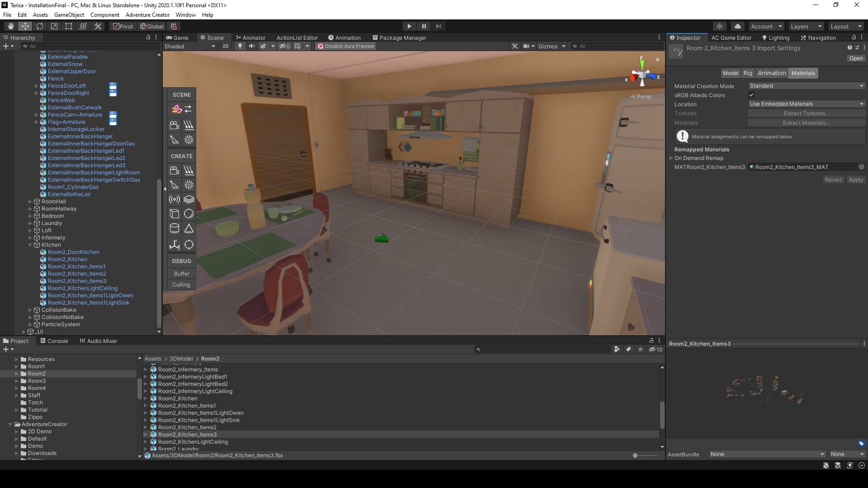This screenshot has height=488, width=868.
Task: Select Room2_Kitchen_Items2 in Hierarchy
Action: click(77, 274)
